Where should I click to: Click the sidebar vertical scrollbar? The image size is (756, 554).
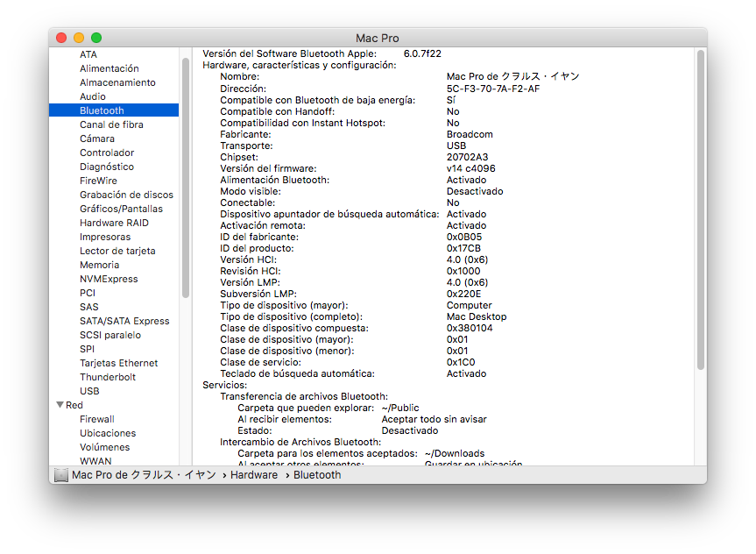click(x=186, y=178)
